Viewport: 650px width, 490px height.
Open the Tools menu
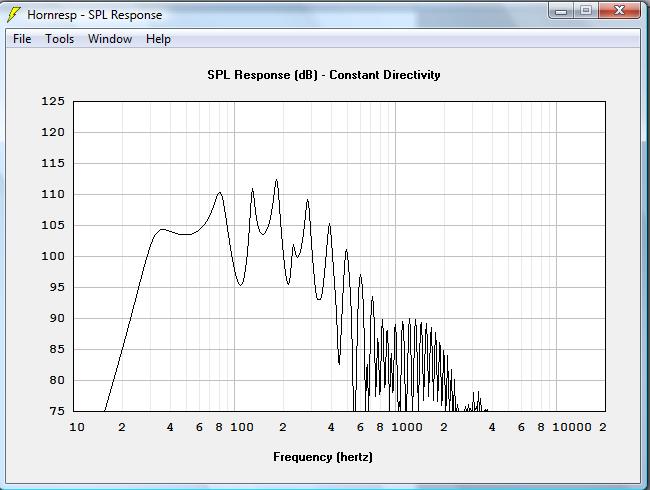[x=60, y=39]
